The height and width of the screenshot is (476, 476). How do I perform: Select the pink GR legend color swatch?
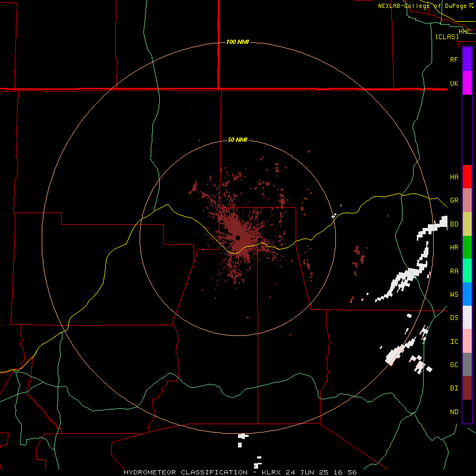[467, 200]
